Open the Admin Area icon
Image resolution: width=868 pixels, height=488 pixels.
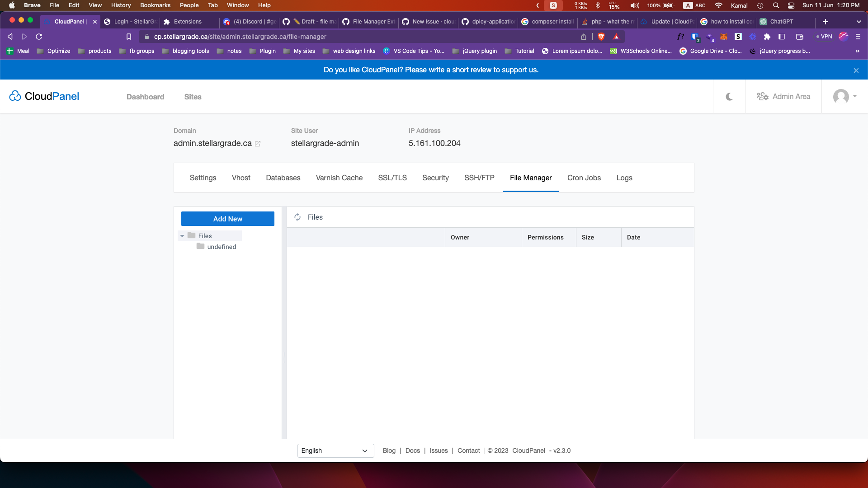click(763, 96)
